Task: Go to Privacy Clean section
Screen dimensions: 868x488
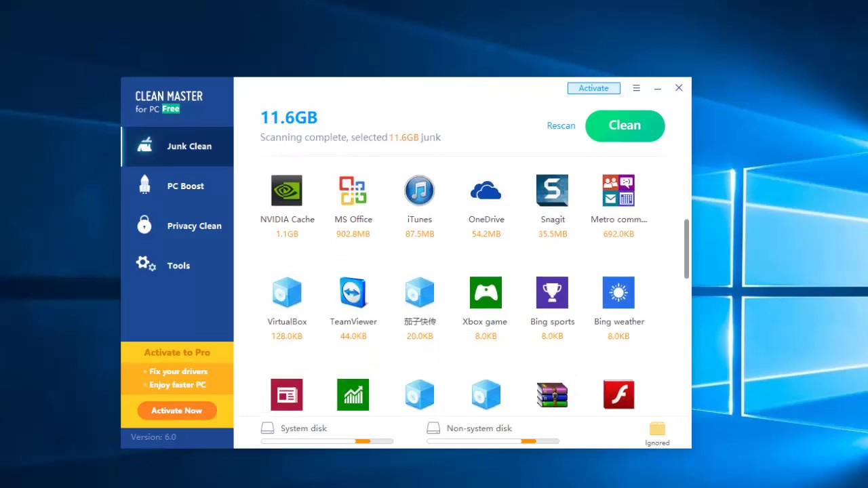Action: 178,226
